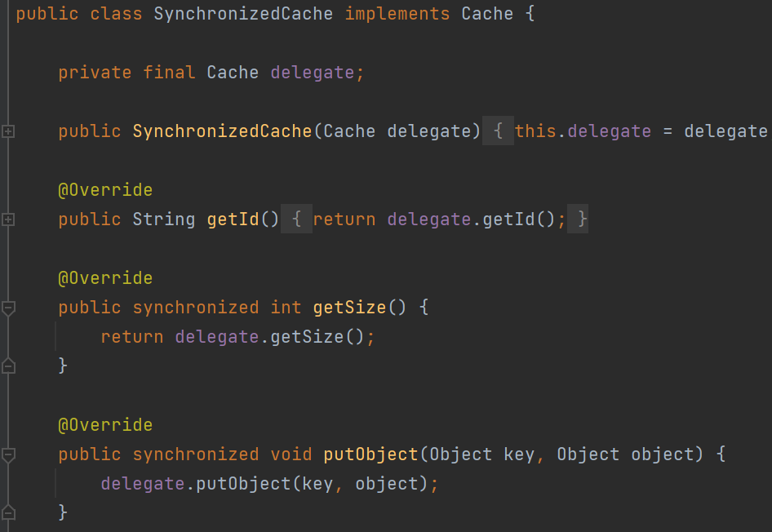Screen dimensions: 772x532
Task: Place the cursor on the putObject method name
Action: tap(370, 454)
